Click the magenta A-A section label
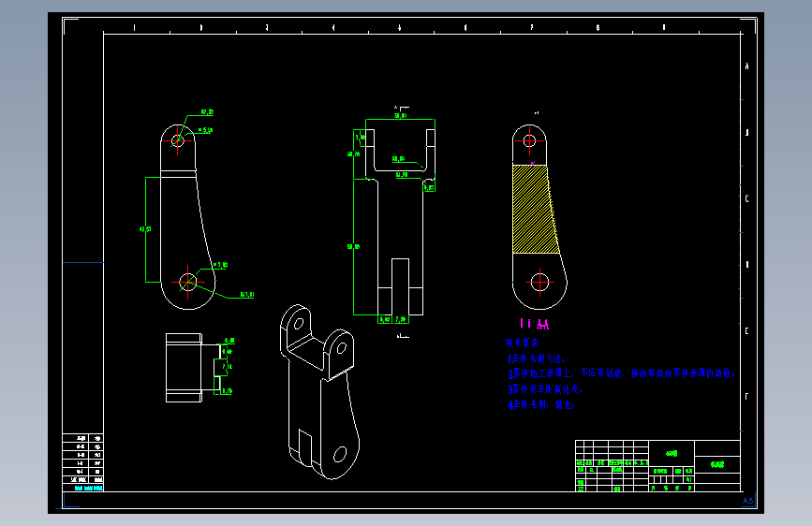Screen dimensions: 812x526 (x=535, y=324)
